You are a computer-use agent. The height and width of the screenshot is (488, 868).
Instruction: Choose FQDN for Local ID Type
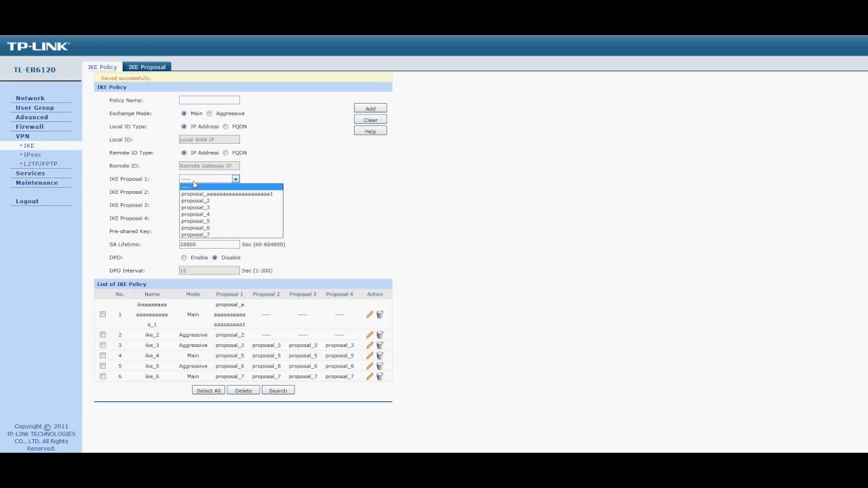[x=226, y=126]
